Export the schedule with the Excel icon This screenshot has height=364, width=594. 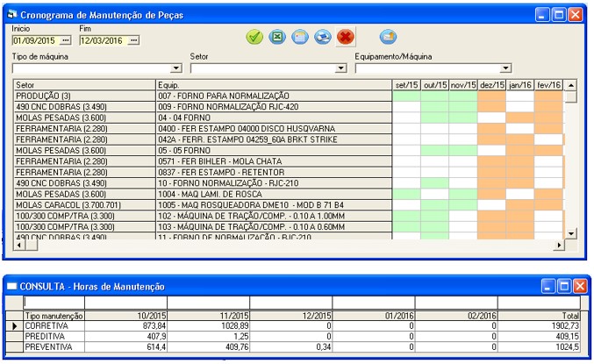pyautogui.click(x=277, y=37)
